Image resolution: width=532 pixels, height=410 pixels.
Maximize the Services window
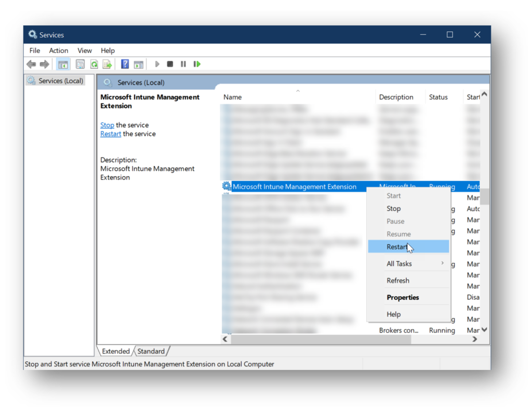[450, 35]
